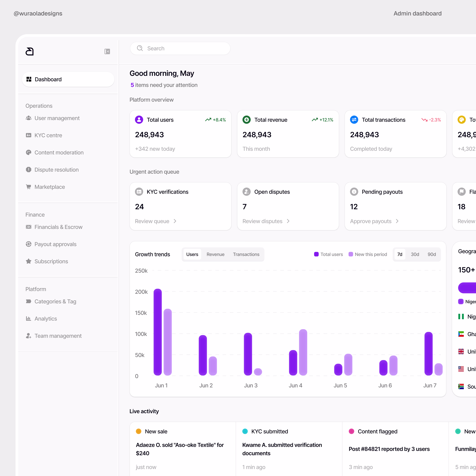This screenshot has height=476, width=476.
Task: Click the chevron beside Review disputes
Action: [x=288, y=221]
